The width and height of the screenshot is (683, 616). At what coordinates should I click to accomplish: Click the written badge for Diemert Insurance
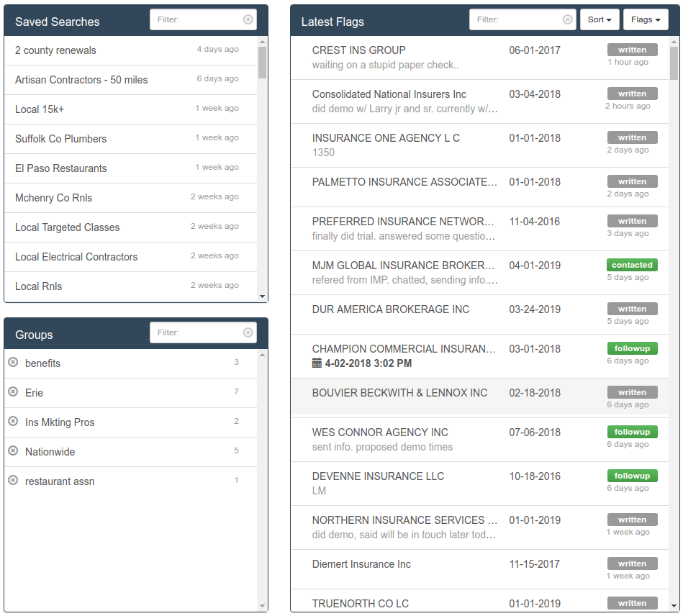(x=632, y=563)
